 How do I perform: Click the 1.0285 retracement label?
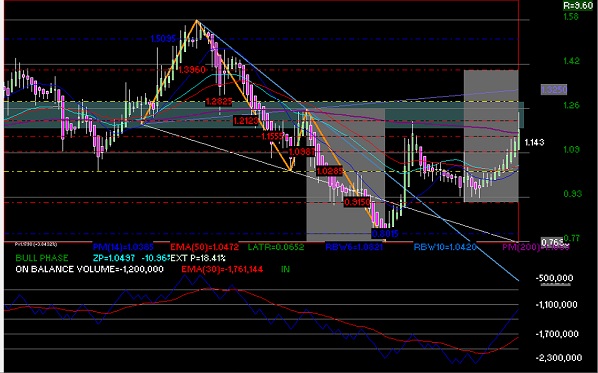tap(330, 171)
